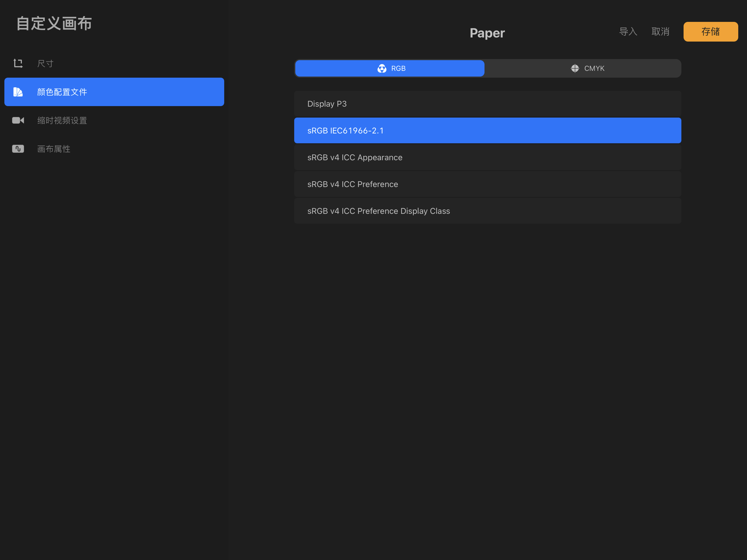Choose the sRGB IEC61966-2.1 profile
Screen dimensions: 747x560
click(x=487, y=131)
